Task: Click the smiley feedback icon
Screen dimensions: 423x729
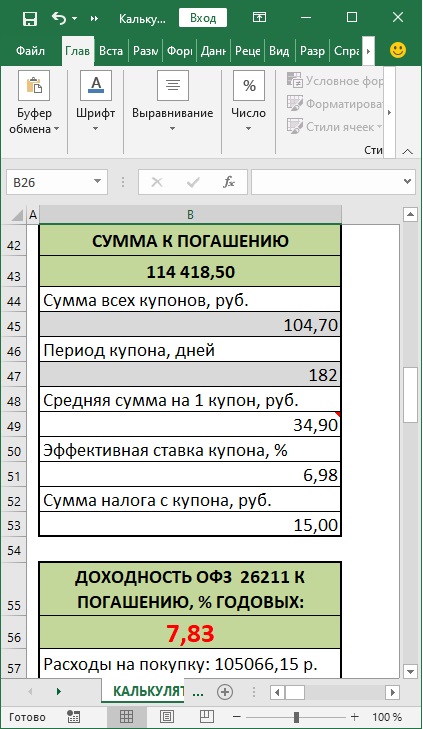Action: [x=398, y=50]
